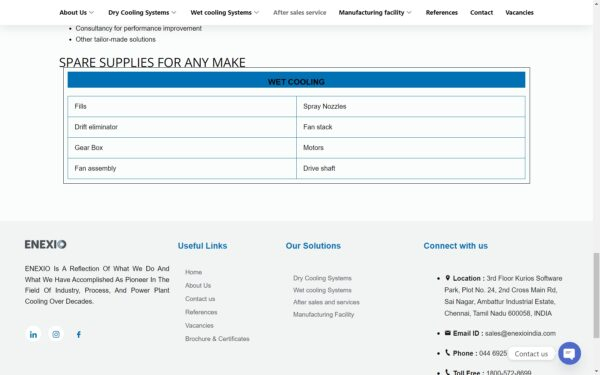600x375 pixels.
Task: Open ENEXIO Facebook page icon
Action: point(78,334)
